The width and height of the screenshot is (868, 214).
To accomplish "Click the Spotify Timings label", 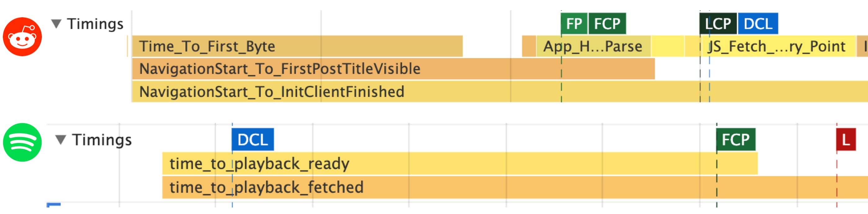I will tap(102, 140).
